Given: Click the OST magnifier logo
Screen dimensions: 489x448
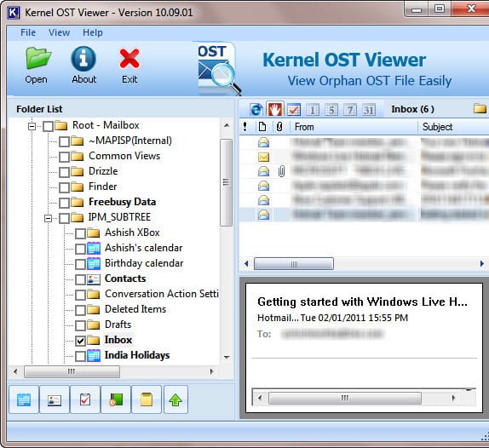Looking at the screenshot, I should point(219,70).
